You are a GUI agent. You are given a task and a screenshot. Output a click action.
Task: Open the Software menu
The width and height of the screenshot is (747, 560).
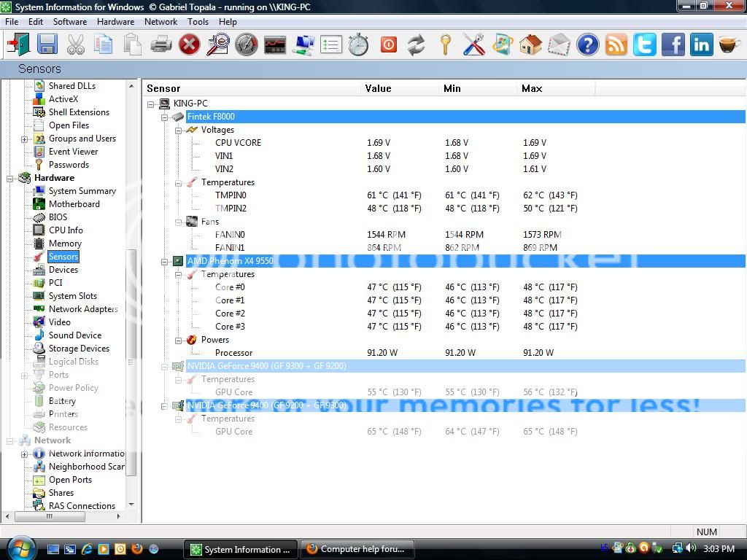pyautogui.click(x=70, y=22)
